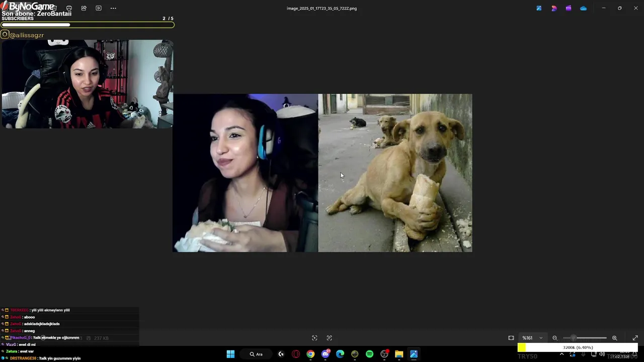Image resolution: width=644 pixels, height=362 pixels.
Task: Show hidden system tray icons chevron
Action: pyautogui.click(x=561, y=354)
